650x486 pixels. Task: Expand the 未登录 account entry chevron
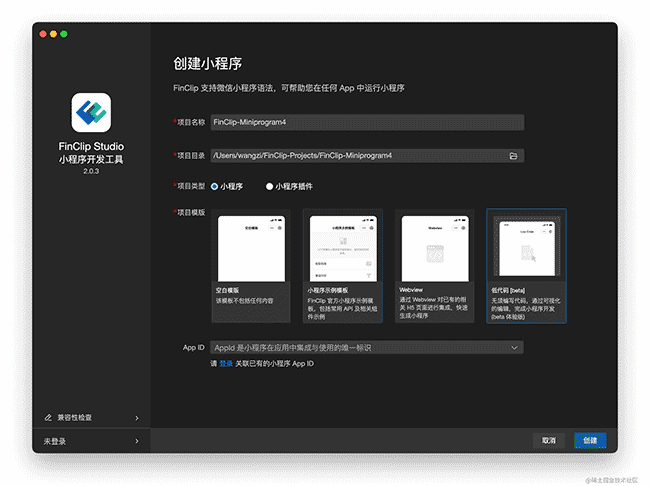click(137, 441)
